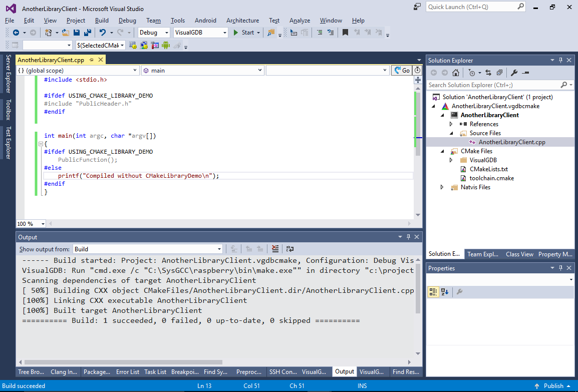The image size is (578, 392).
Task: Click the bookmark icon in the toolbar
Action: click(345, 33)
